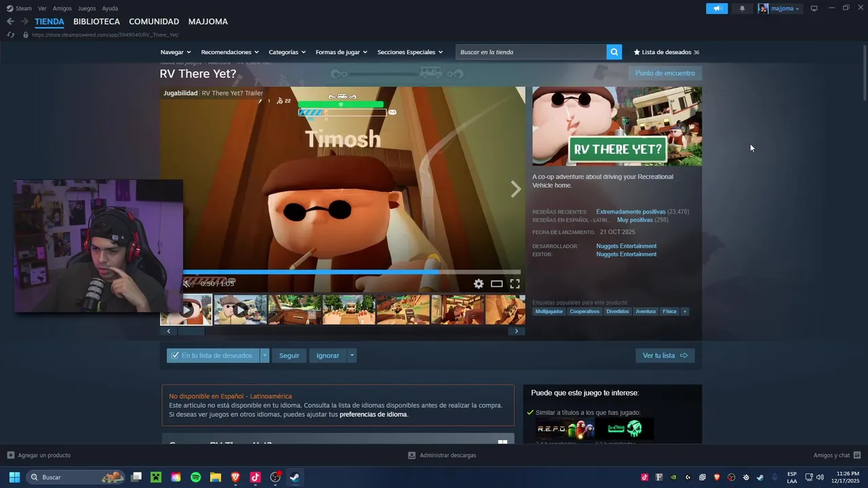Select the second trailer thumbnail
The height and width of the screenshot is (488, 868).
tap(240, 310)
